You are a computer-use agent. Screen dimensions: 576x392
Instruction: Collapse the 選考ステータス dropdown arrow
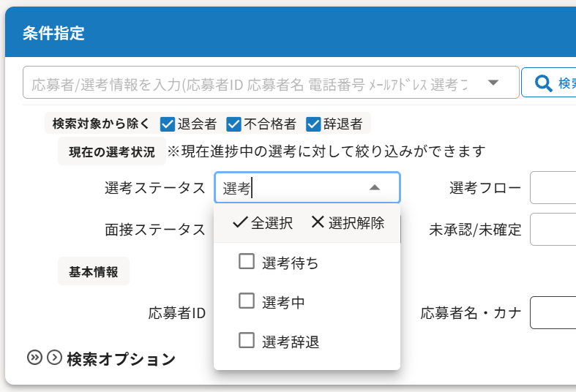pyautogui.click(x=375, y=188)
